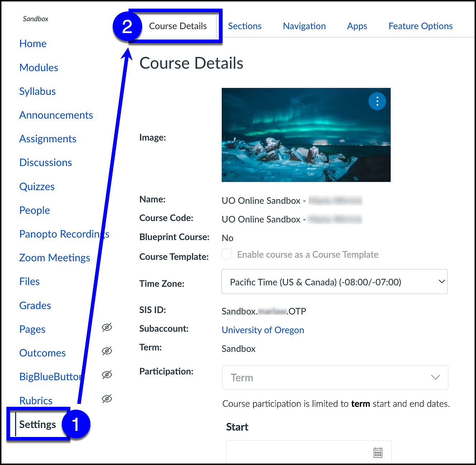Image resolution: width=476 pixels, height=465 pixels.
Task: Switch to the Sections tab
Action: tap(245, 26)
